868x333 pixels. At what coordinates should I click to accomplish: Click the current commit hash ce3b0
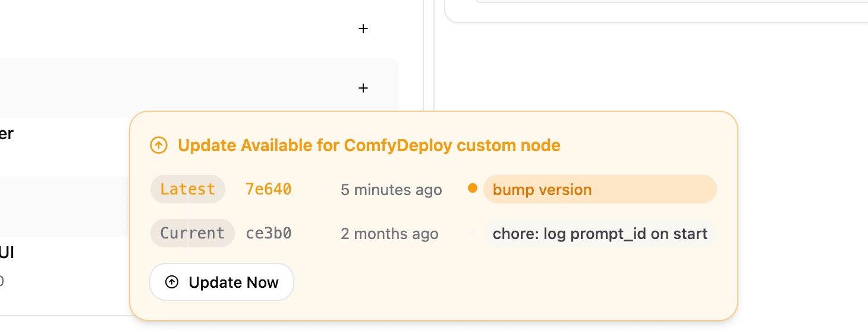click(x=268, y=233)
